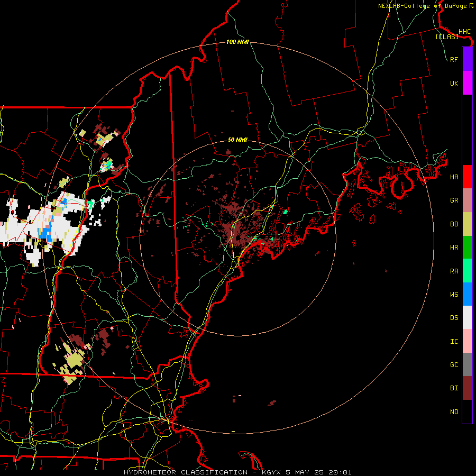
Task: Click the BD legend label
Action: 454,224
